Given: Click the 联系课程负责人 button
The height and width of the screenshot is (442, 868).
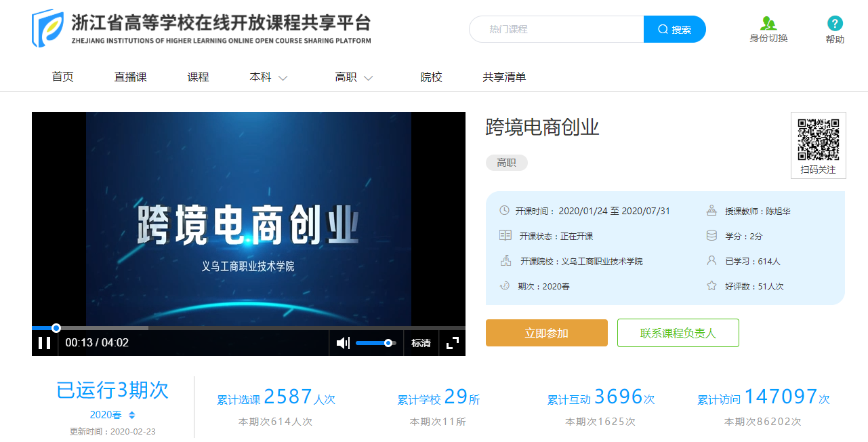Looking at the screenshot, I should pyautogui.click(x=678, y=333).
